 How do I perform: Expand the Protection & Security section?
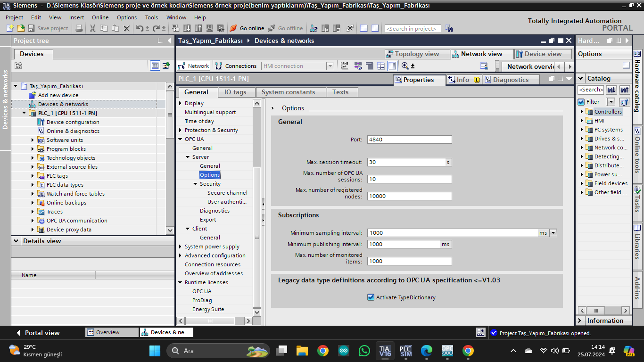(180, 130)
